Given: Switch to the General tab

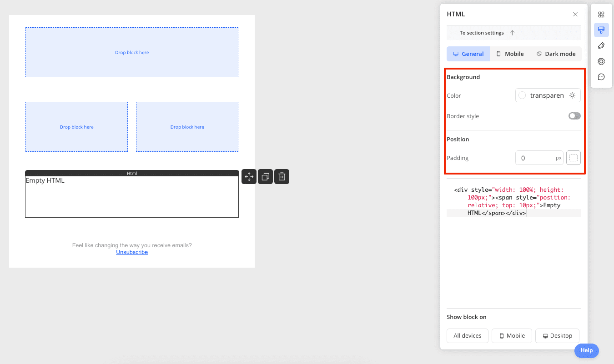Looking at the screenshot, I should click(x=468, y=54).
